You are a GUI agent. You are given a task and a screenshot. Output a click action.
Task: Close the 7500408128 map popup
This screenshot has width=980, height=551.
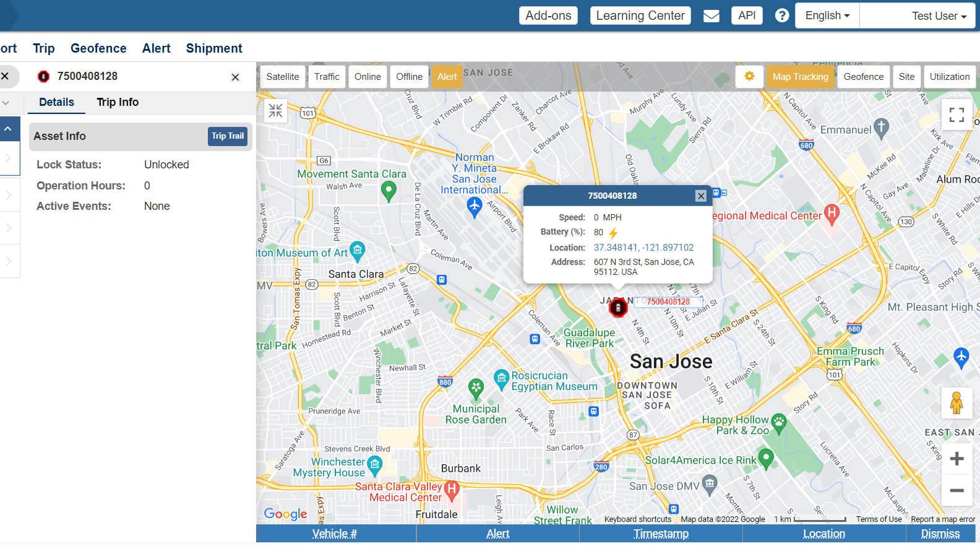pos(701,196)
